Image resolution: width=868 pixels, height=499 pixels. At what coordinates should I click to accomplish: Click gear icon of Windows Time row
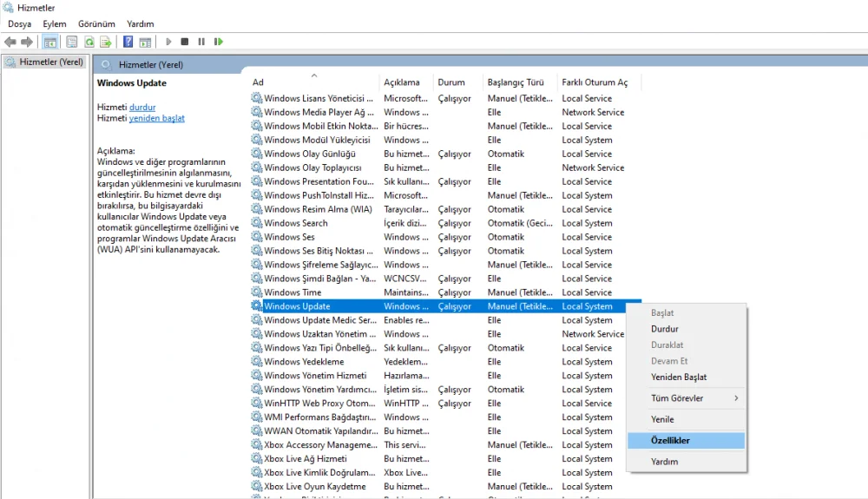coord(256,292)
